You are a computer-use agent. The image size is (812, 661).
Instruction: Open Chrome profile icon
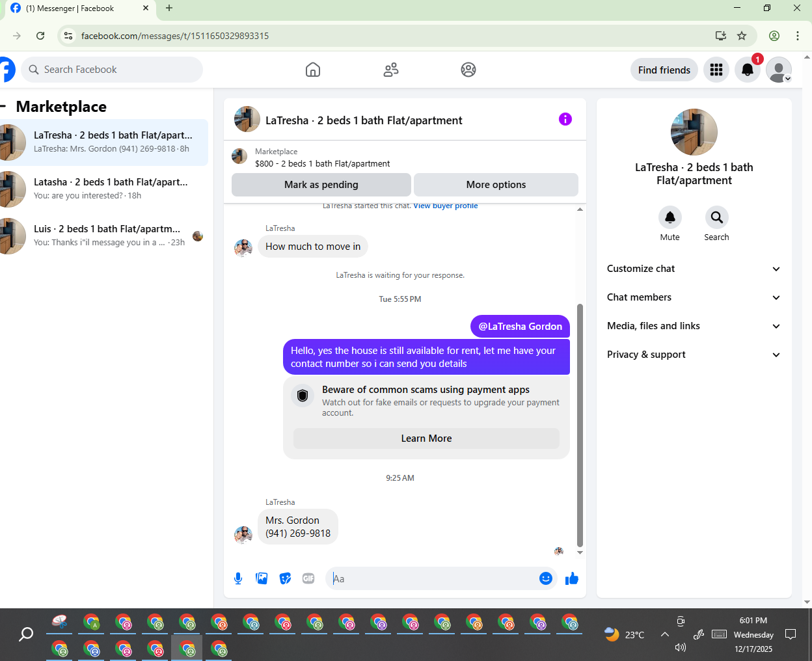774,36
